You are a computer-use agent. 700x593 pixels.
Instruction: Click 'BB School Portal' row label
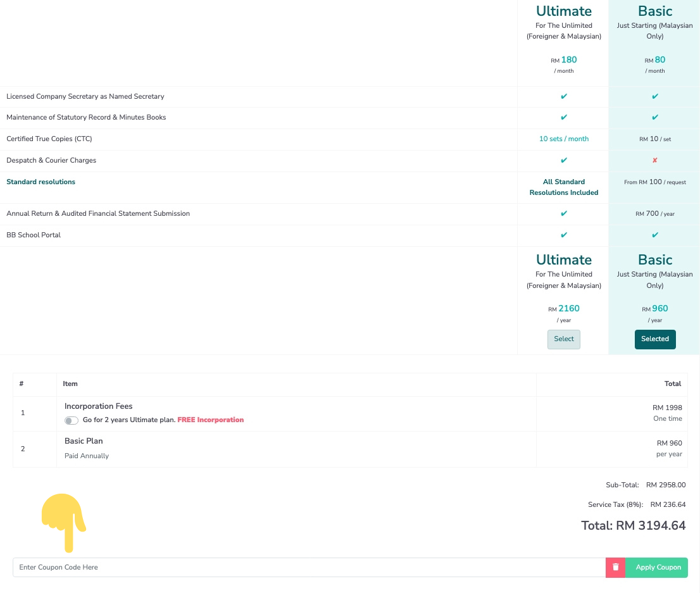(34, 235)
